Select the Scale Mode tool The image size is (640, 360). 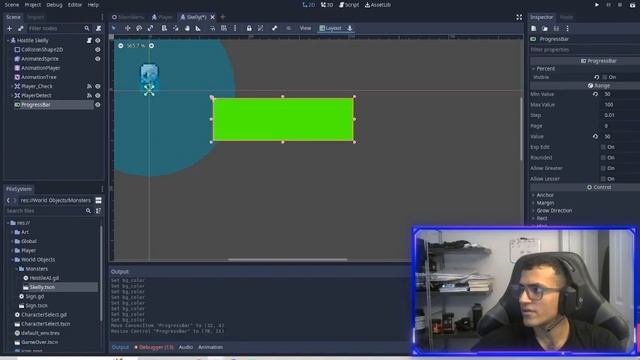pyautogui.click(x=150, y=28)
